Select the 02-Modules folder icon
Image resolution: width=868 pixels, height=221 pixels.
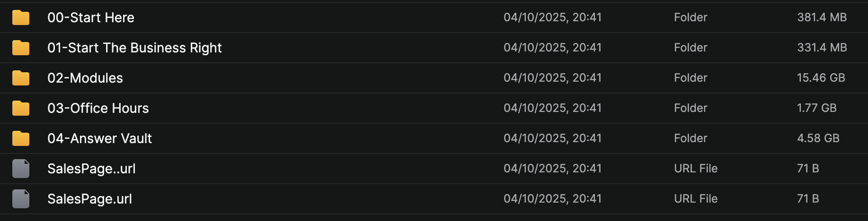(x=21, y=78)
